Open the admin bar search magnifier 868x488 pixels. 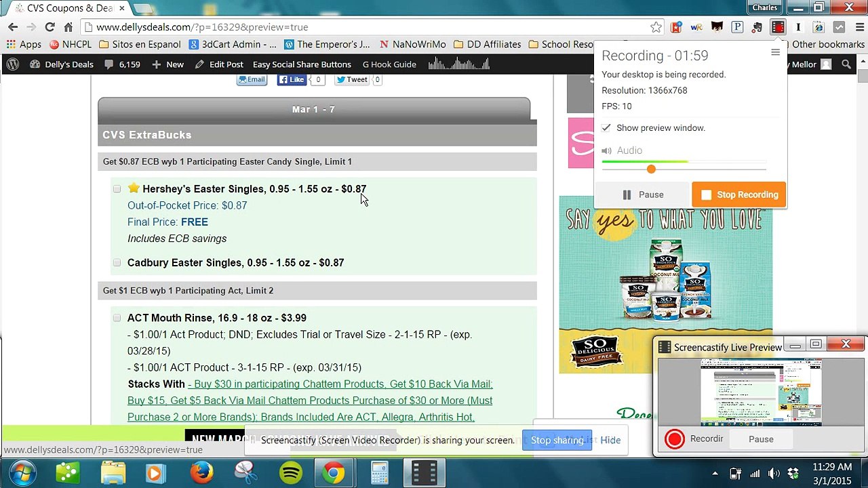(846, 64)
